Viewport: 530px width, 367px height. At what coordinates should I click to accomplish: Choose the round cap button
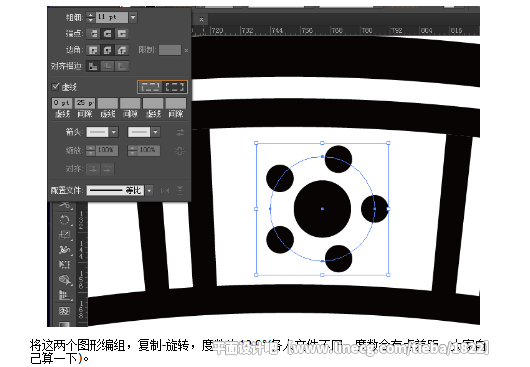108,33
